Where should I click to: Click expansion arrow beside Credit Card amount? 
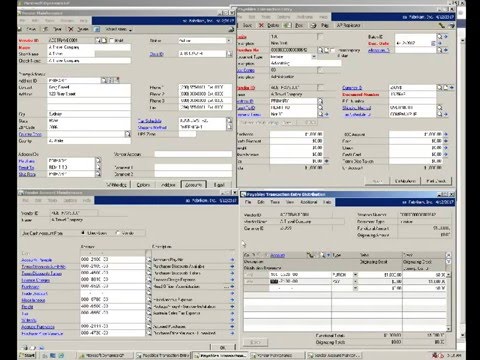coord(446,154)
